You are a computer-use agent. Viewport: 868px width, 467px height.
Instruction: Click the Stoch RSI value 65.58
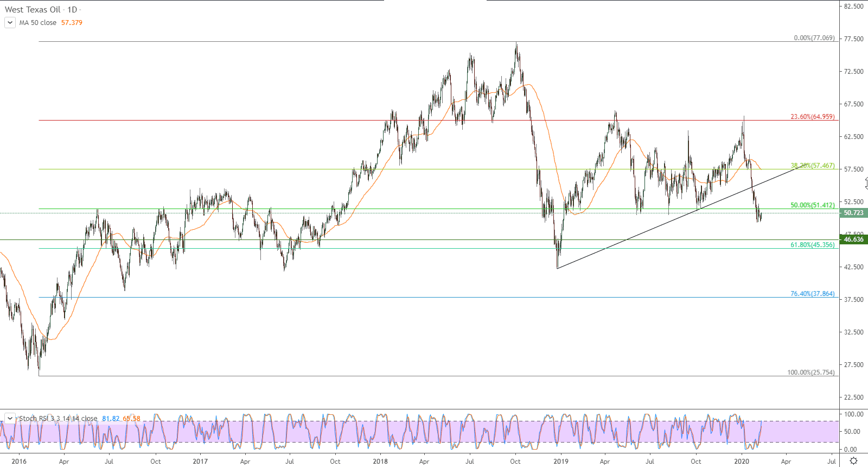[131, 419]
